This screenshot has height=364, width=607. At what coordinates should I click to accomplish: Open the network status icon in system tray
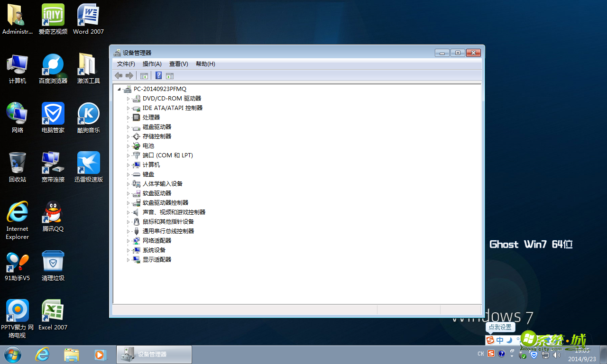pyautogui.click(x=545, y=355)
